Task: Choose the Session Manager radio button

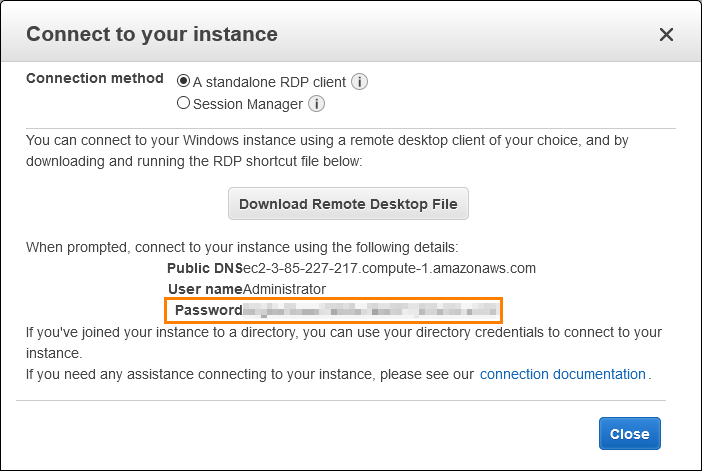Action: click(x=183, y=103)
